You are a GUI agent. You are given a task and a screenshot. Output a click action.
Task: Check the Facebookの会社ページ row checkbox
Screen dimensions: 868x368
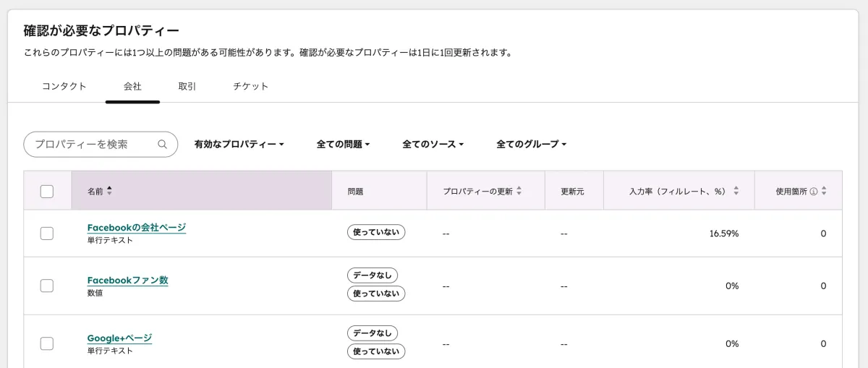pyautogui.click(x=47, y=233)
